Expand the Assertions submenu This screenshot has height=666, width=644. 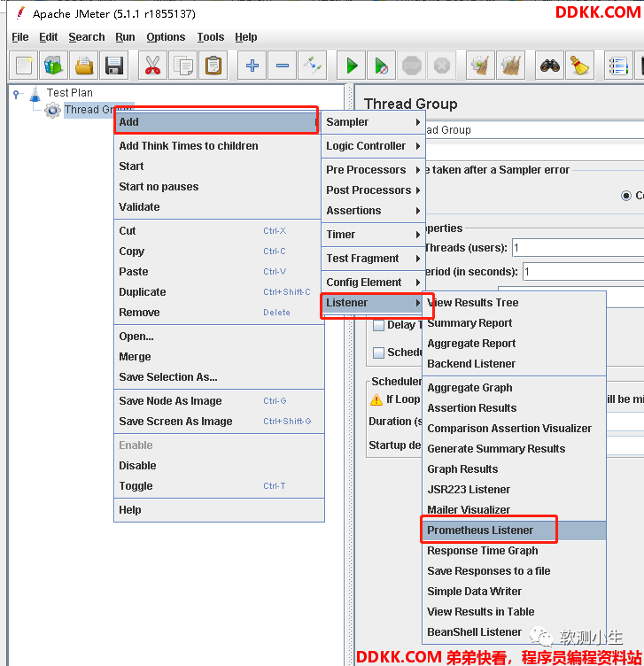pyautogui.click(x=373, y=210)
